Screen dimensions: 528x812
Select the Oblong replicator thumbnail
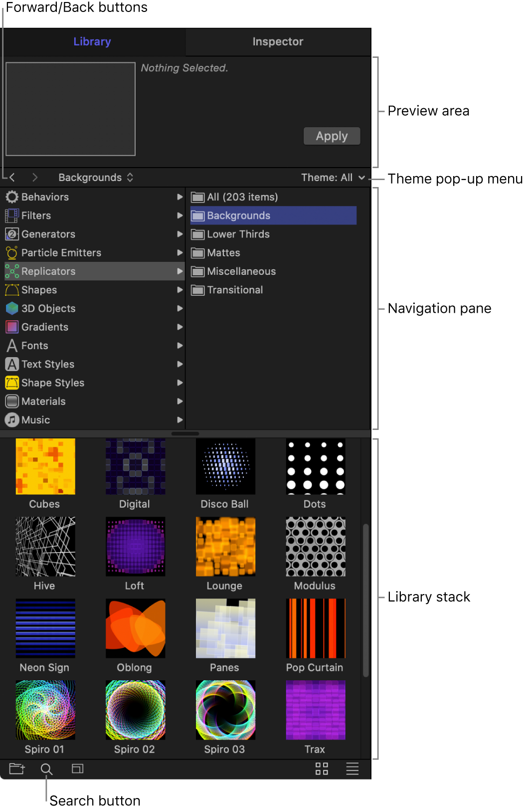(135, 628)
